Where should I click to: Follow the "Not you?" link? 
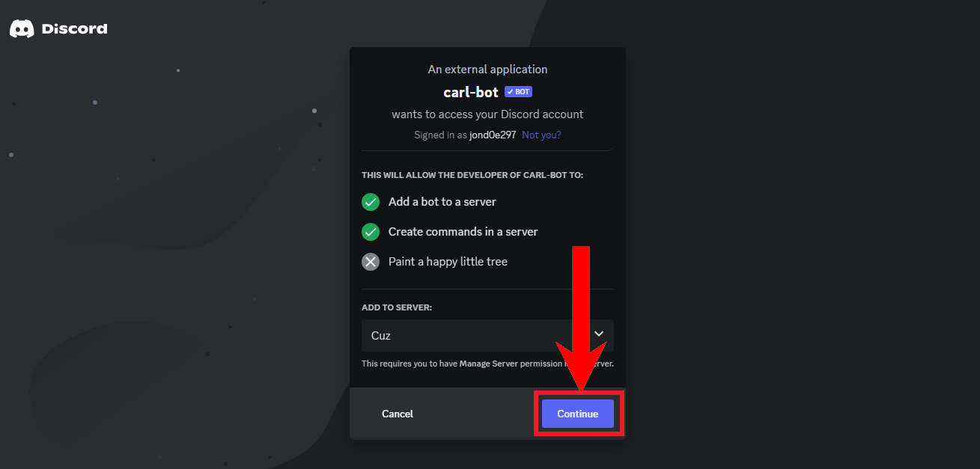541,135
